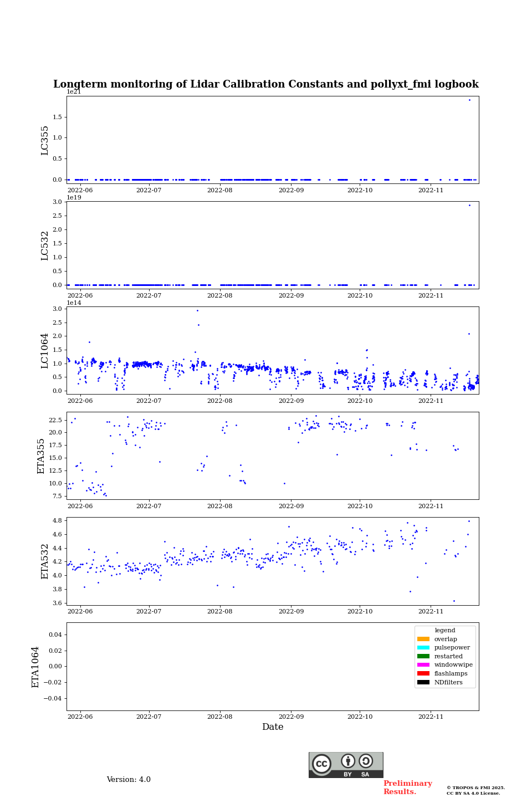Select the magenta windowwipe legend swatch

[x=423, y=665]
